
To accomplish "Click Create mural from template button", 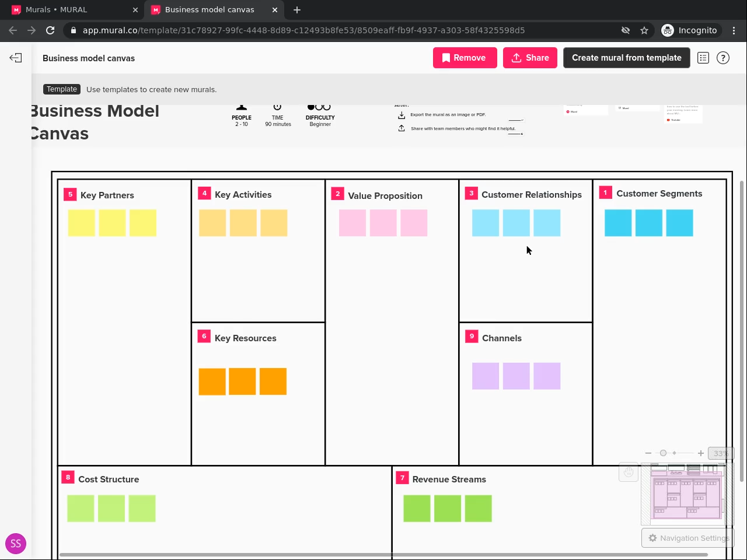I will tap(626, 58).
